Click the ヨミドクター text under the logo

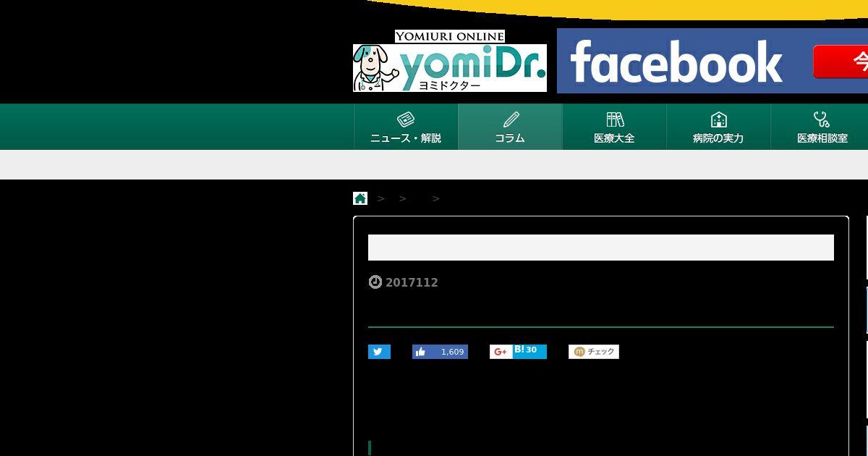point(449,85)
